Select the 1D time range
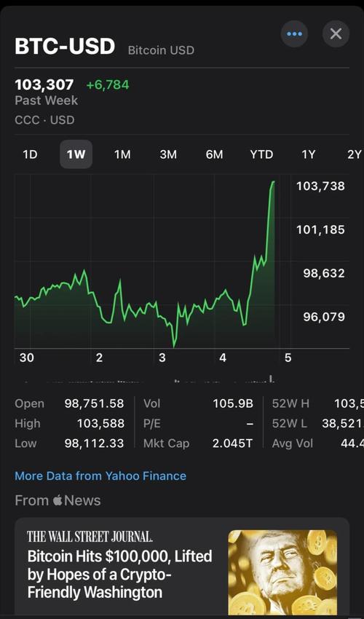 30,154
